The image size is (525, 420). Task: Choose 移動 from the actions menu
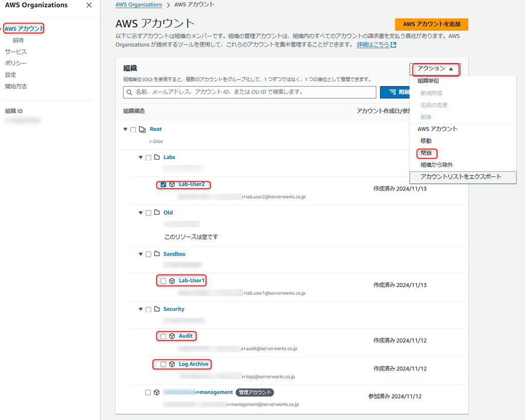[426, 141]
